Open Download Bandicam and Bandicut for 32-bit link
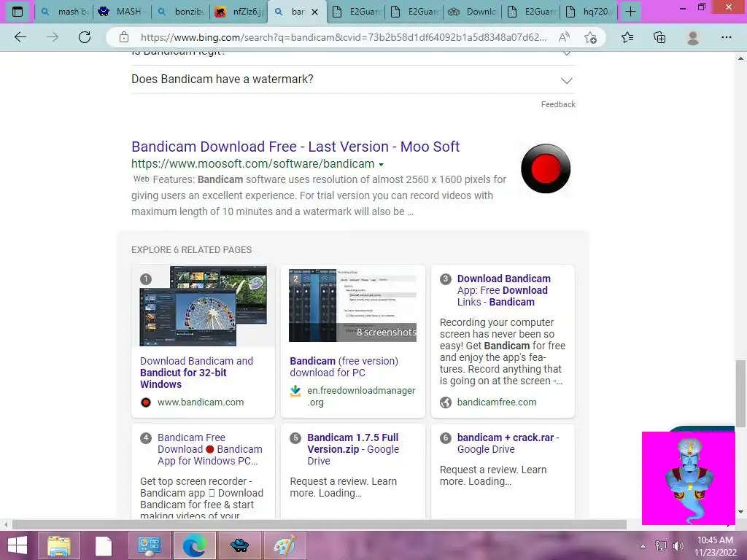The image size is (747, 560). [196, 373]
